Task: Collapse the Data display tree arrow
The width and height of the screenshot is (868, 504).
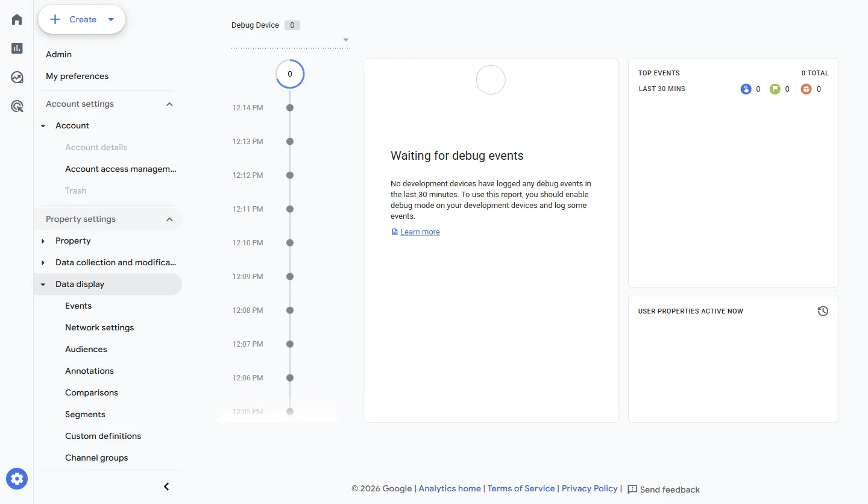Action: coord(43,285)
